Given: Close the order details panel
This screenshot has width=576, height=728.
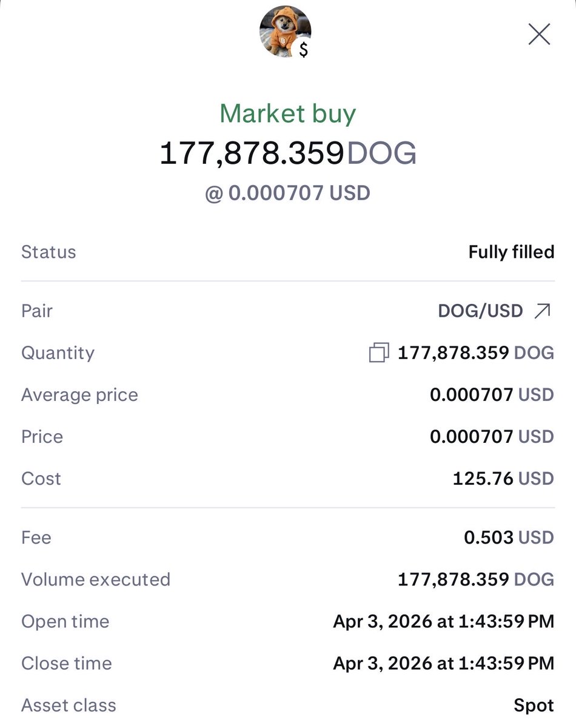Looking at the screenshot, I should point(539,35).
